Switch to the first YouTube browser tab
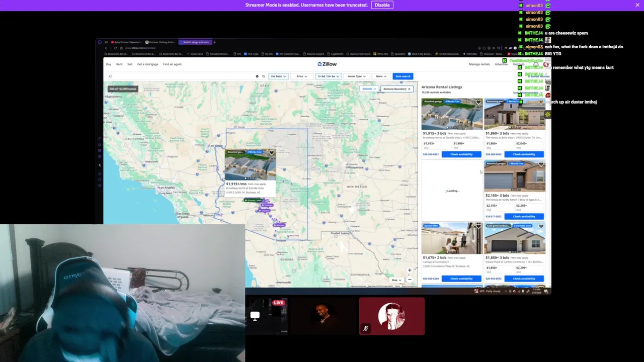Image resolution: width=644 pixels, height=362 pixels. 127,42
